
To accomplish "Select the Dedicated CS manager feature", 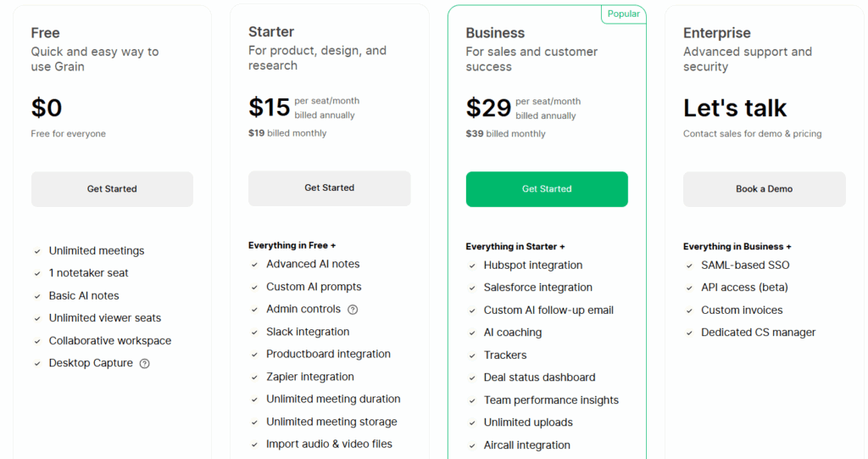I will [x=758, y=333].
